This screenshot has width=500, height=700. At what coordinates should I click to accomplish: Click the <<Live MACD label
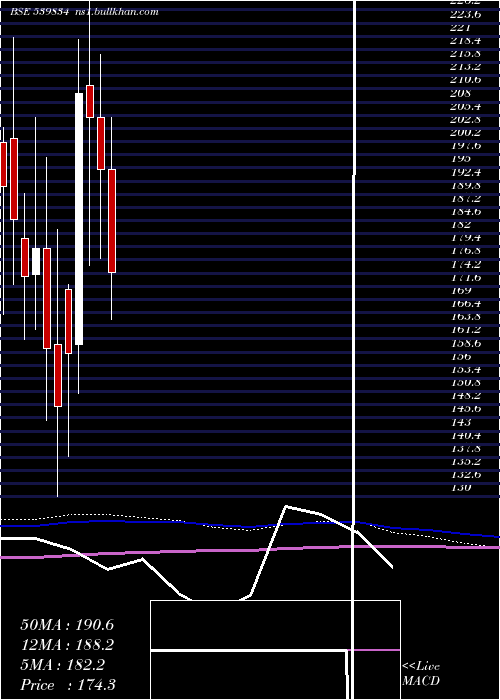click(x=421, y=673)
